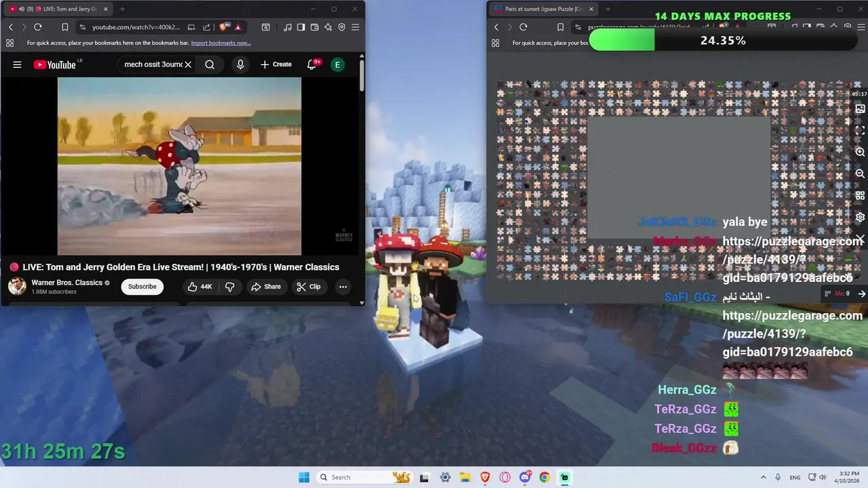The height and width of the screenshot is (488, 868).
Task: Click the Tom and Jerry video player
Action: pyautogui.click(x=179, y=166)
